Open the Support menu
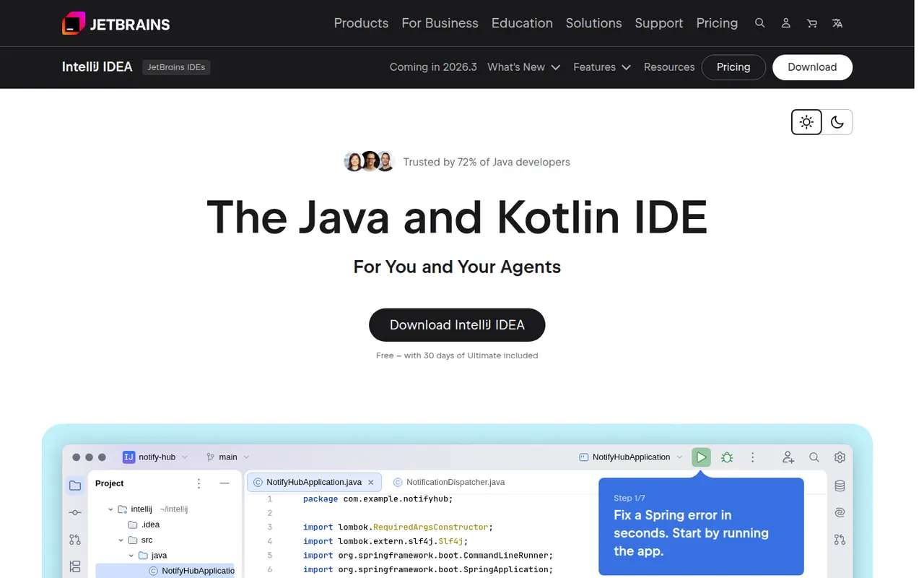Viewport: 924px width, 578px height. pos(658,23)
